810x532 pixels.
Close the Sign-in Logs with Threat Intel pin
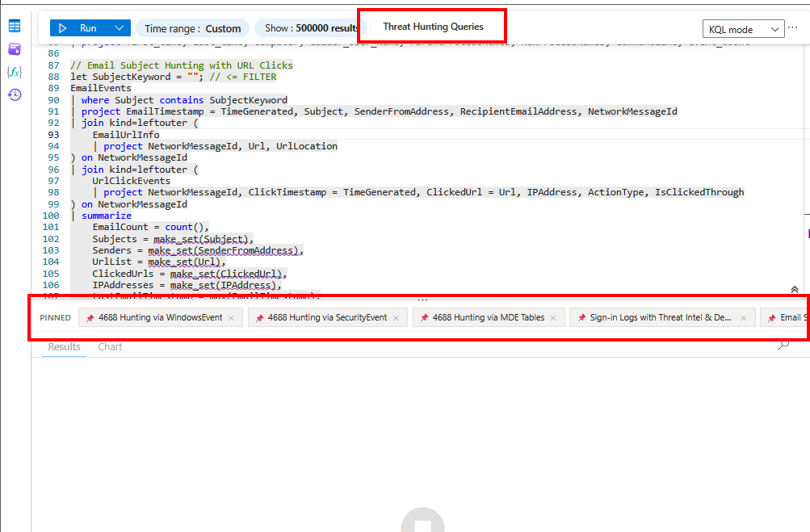click(x=743, y=318)
